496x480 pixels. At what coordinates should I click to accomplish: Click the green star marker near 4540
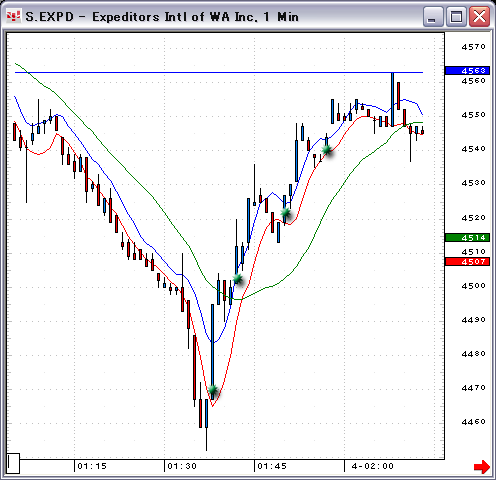[327, 149]
